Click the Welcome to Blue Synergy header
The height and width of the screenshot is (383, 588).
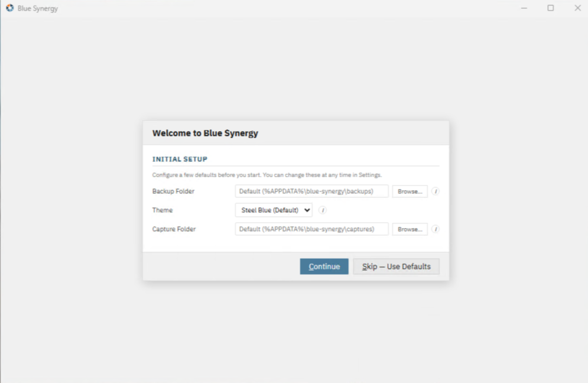click(205, 133)
